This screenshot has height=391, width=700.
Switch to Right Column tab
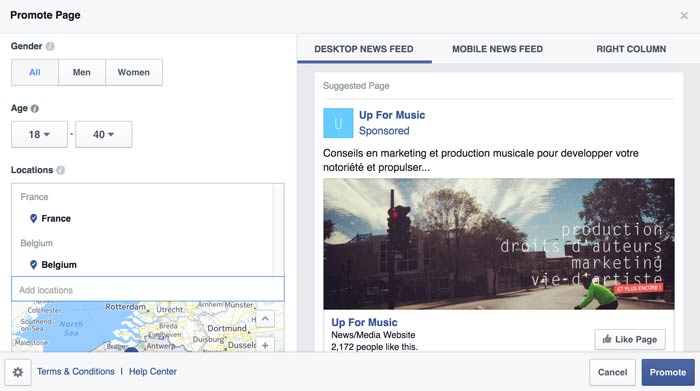(x=631, y=49)
